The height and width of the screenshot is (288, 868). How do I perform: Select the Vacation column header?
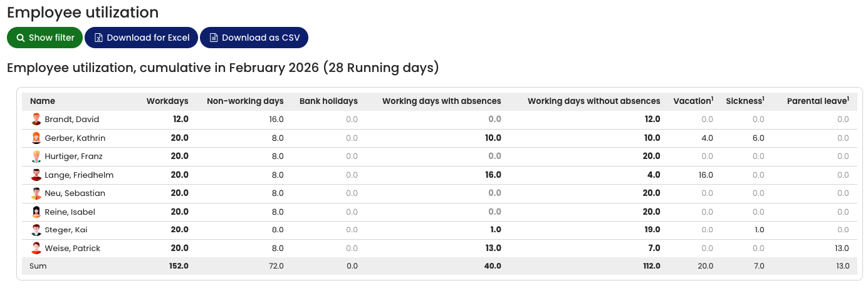pos(693,101)
